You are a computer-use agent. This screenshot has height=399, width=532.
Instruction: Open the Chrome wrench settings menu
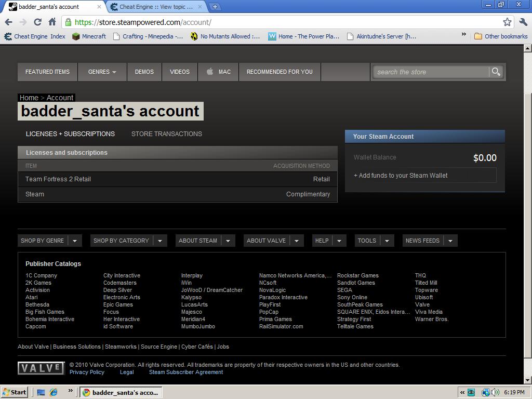pyautogui.click(x=523, y=22)
